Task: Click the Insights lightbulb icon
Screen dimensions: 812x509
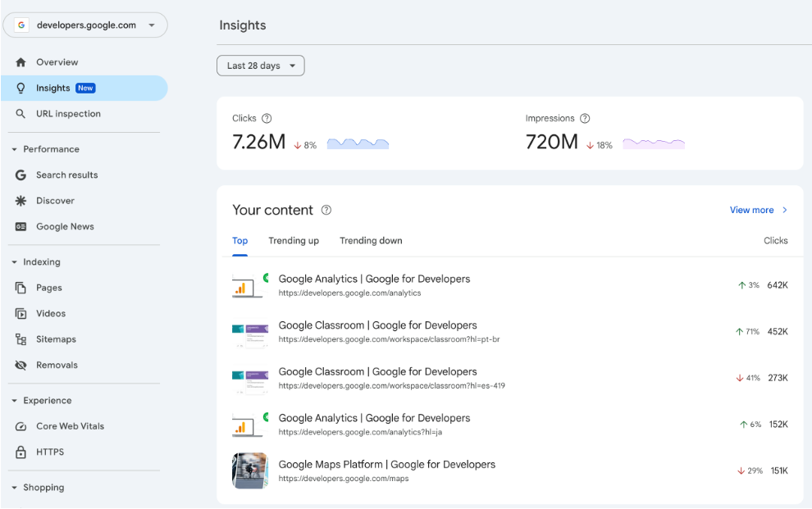Action: [x=21, y=89]
